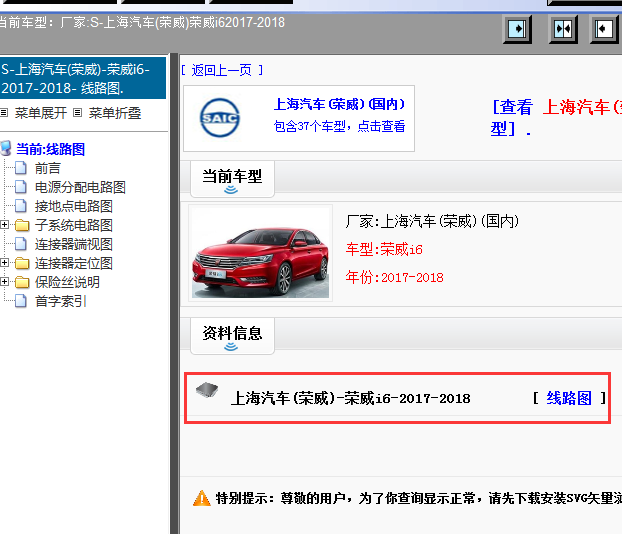The image size is (622, 534).
Task: Click the folder icon for 保险丝说明
Action: (x=22, y=282)
